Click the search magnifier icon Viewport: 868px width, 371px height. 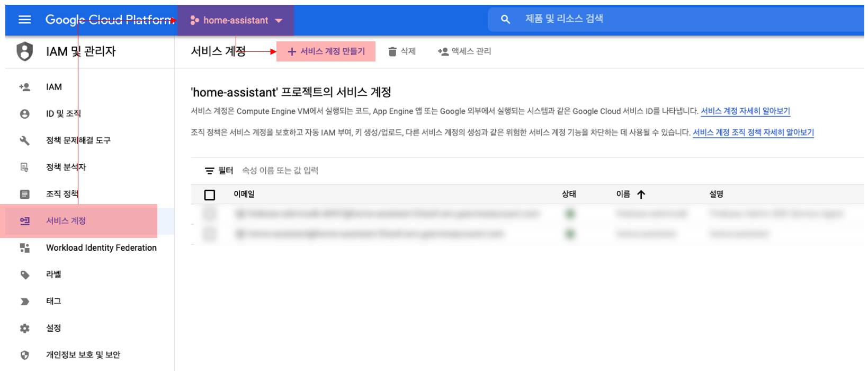(505, 19)
